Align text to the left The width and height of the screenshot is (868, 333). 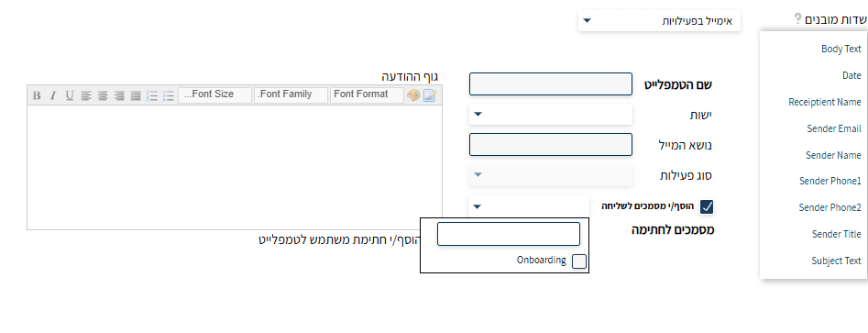click(86, 95)
